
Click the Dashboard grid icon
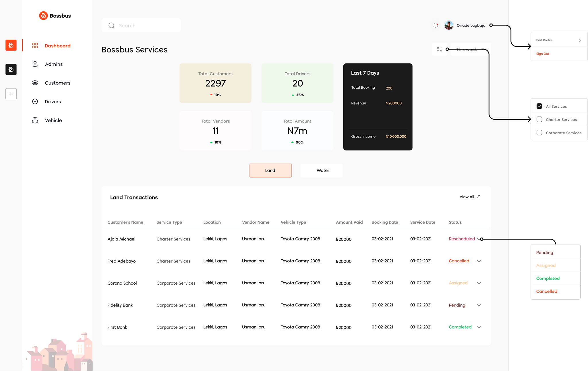[35, 46]
